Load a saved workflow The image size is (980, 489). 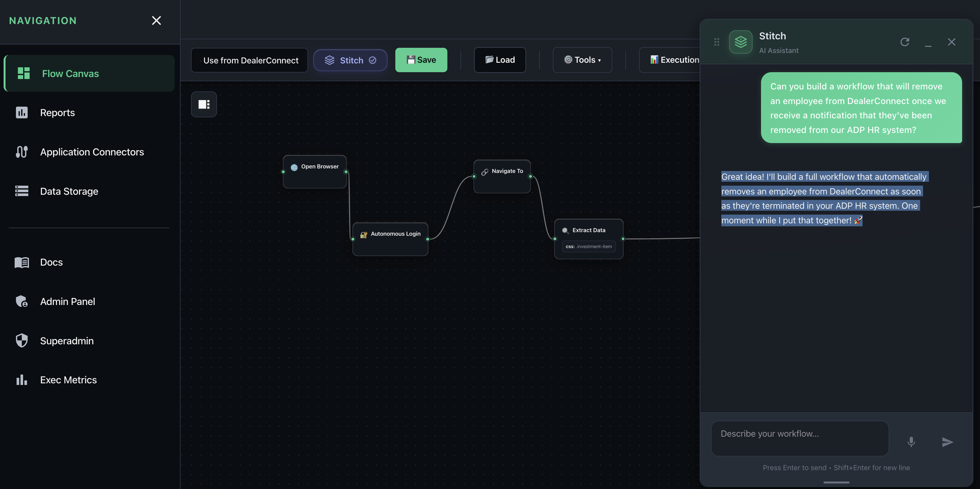[x=500, y=60]
